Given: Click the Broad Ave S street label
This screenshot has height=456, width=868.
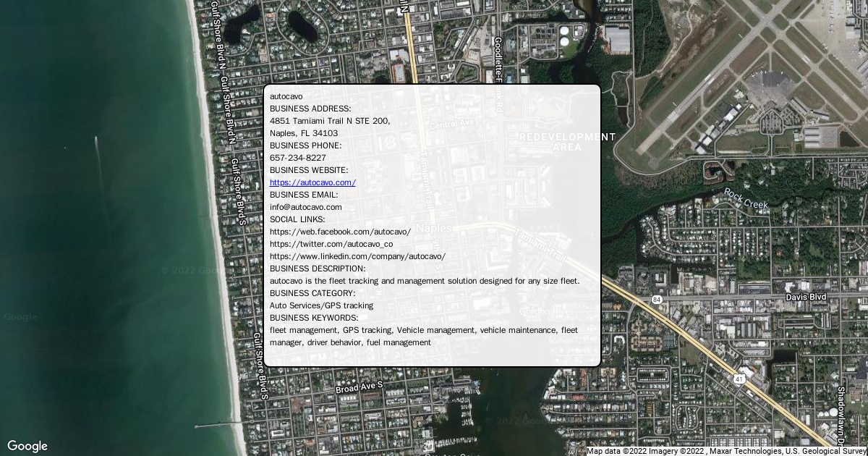Looking at the screenshot, I should [359, 388].
